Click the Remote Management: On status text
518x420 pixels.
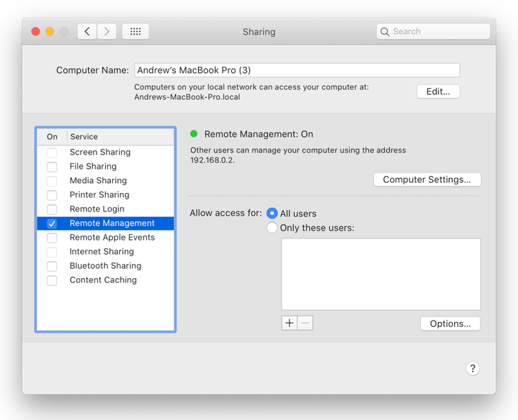[x=259, y=134]
